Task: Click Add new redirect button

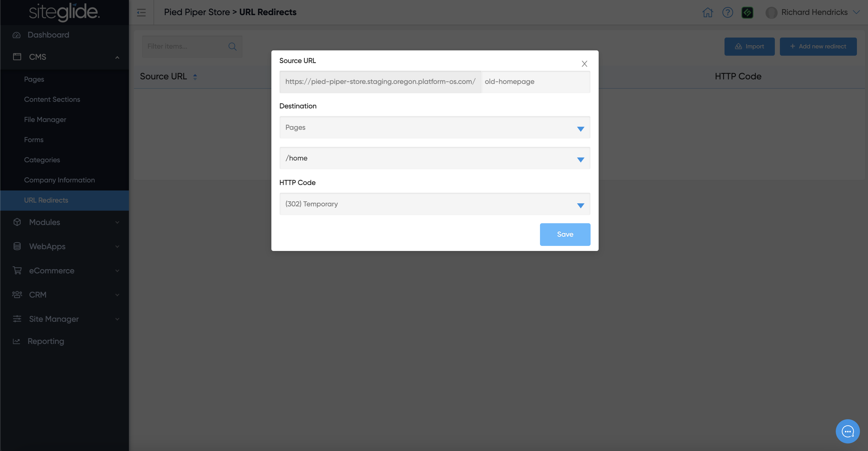Action: click(818, 47)
